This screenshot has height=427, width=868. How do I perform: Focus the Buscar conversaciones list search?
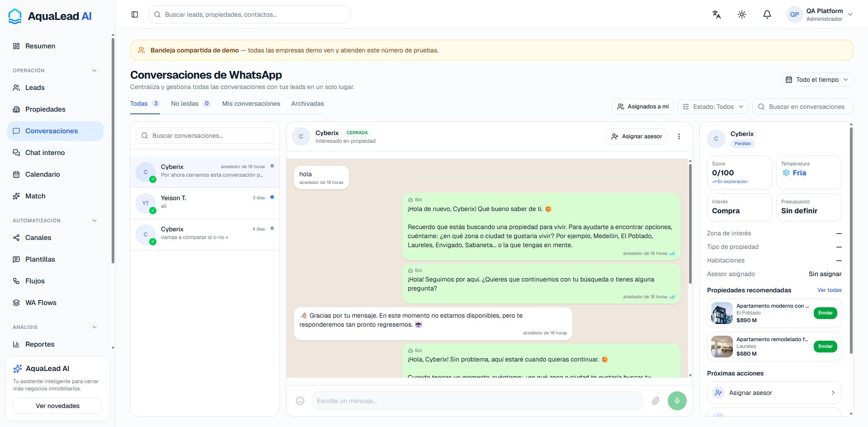pos(205,136)
